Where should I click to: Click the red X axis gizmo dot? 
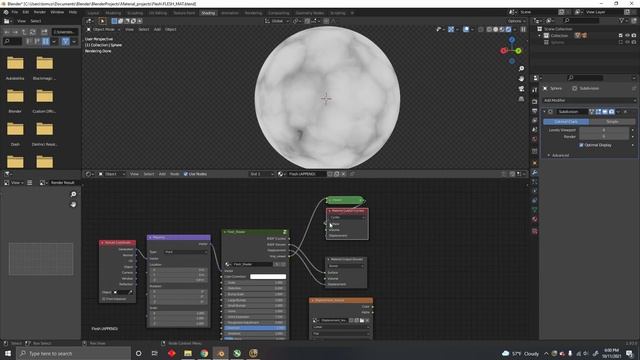coord(504,51)
